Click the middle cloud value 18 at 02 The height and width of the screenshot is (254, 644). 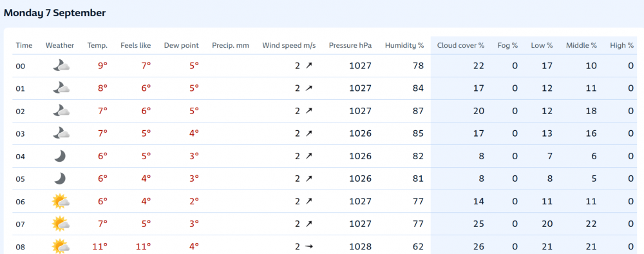click(591, 111)
